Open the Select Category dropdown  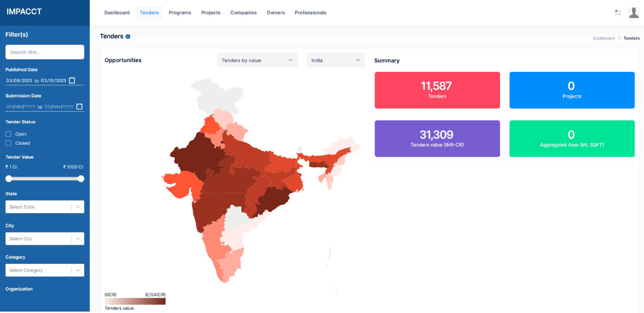tap(44, 270)
